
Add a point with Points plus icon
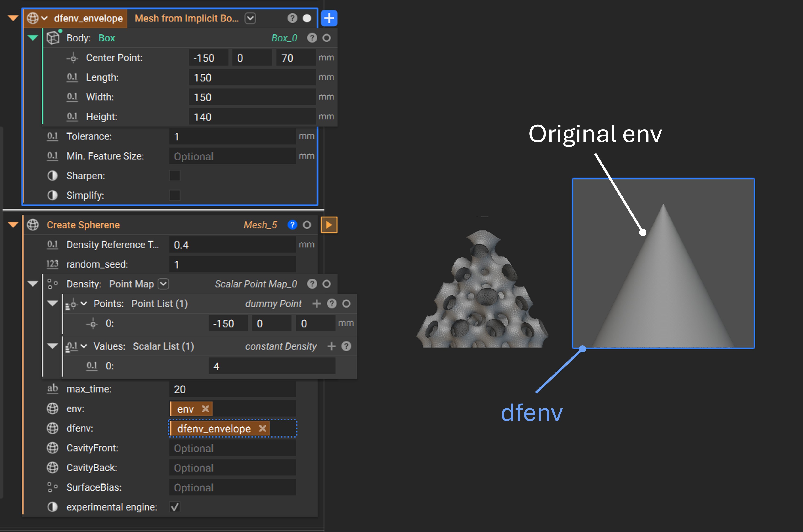[x=317, y=304]
